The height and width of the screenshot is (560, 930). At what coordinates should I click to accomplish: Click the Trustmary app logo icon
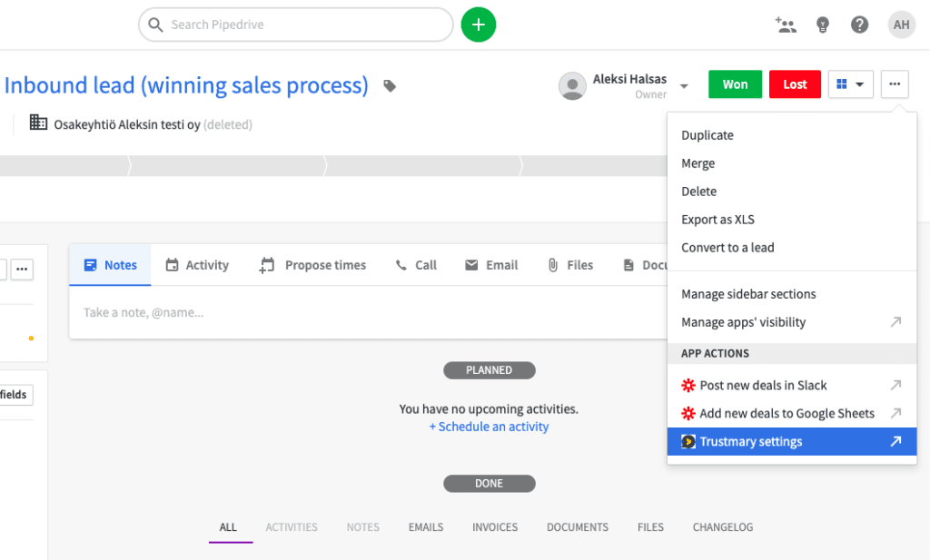coord(688,441)
